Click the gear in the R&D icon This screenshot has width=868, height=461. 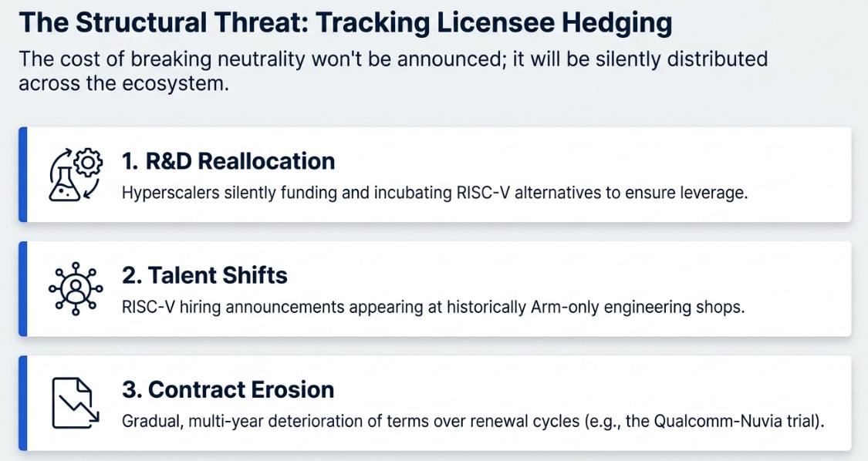(x=88, y=162)
